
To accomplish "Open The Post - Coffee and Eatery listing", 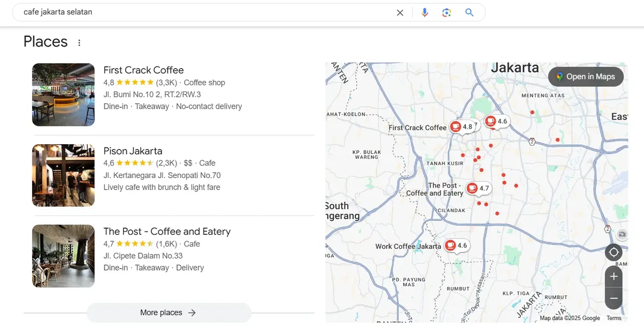I will (167, 231).
